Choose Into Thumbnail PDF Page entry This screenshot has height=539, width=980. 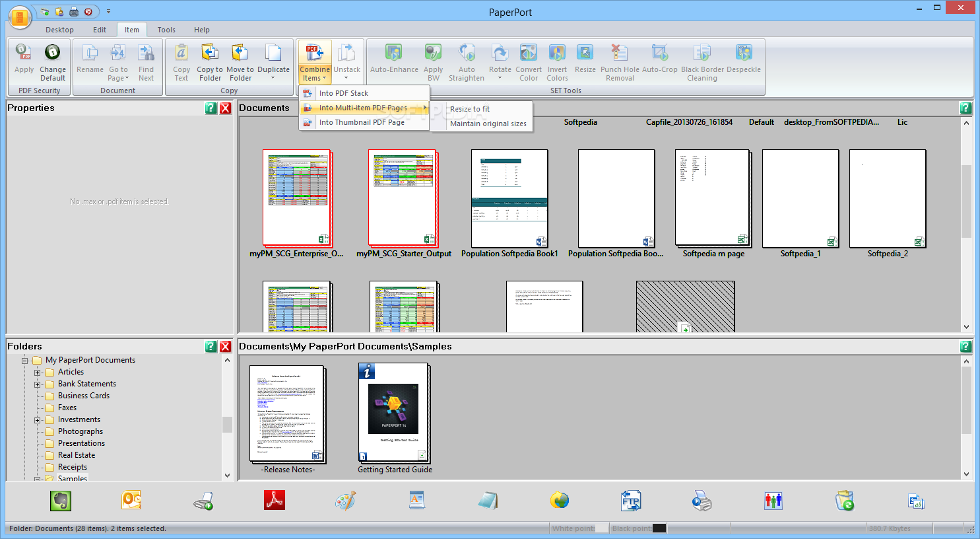tap(364, 122)
